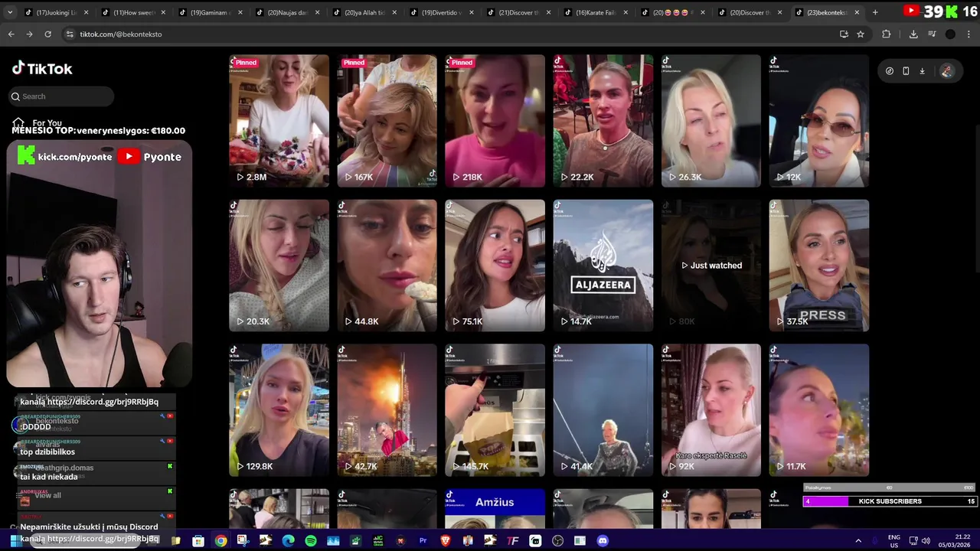Image resolution: width=980 pixels, height=551 pixels.
Task: Open OBS Studio from the taskbar
Action: click(557, 541)
